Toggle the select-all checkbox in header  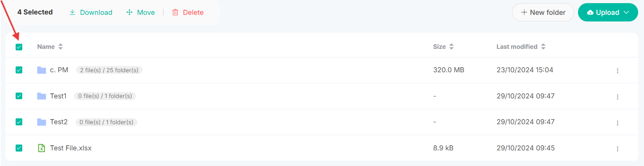point(19,47)
